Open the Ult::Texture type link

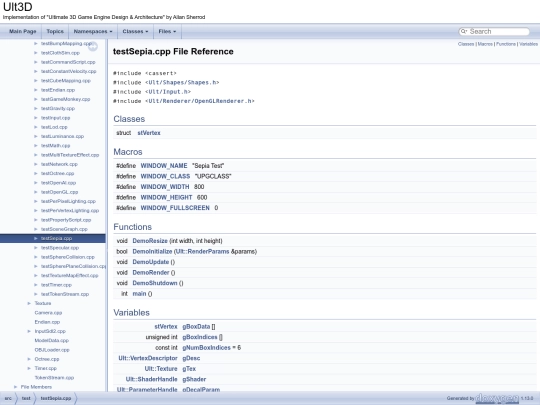point(161,369)
